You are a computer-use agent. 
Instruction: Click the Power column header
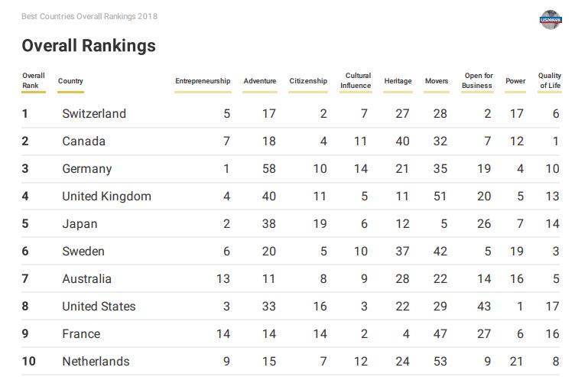tap(515, 81)
